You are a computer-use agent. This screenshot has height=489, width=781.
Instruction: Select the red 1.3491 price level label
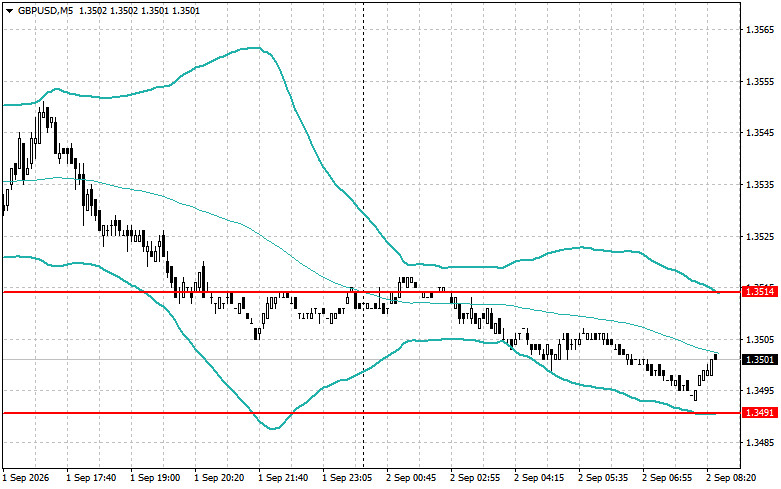tap(760, 413)
